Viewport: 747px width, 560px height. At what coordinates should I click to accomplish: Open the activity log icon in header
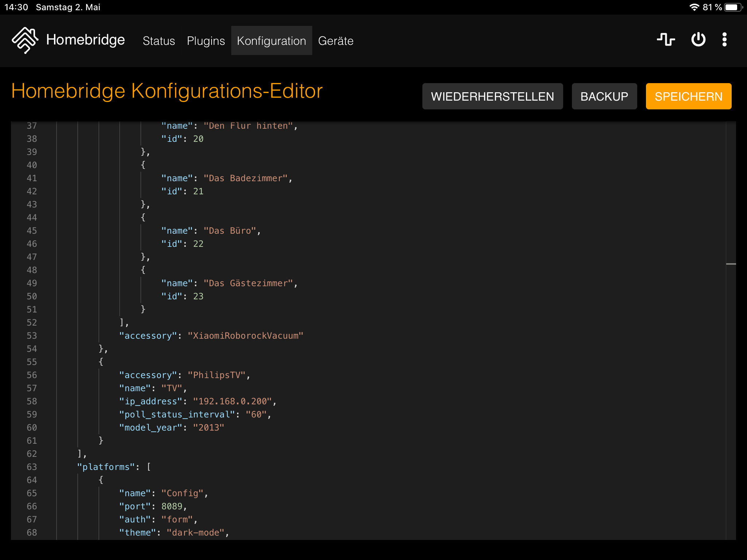click(666, 39)
